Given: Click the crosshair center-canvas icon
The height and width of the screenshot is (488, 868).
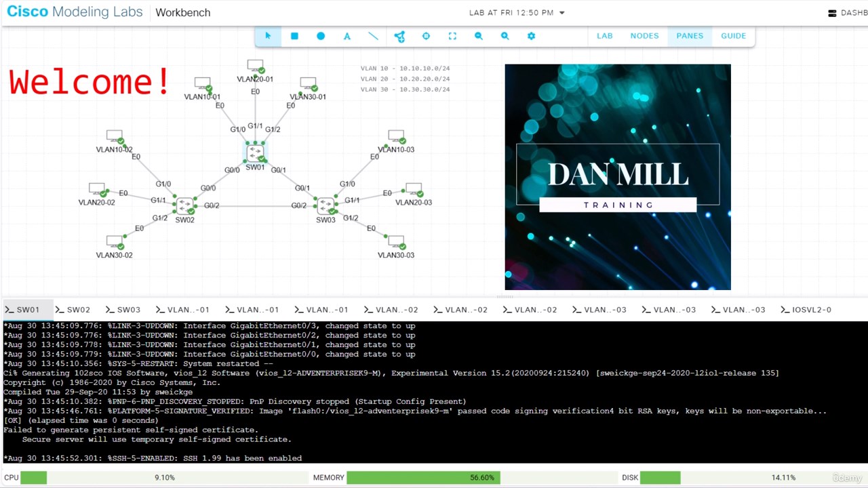Looking at the screenshot, I should click(x=426, y=36).
